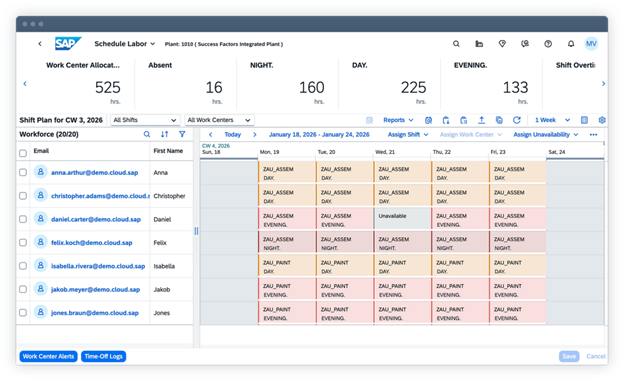Check the felix.koch row checkbox

click(23, 242)
